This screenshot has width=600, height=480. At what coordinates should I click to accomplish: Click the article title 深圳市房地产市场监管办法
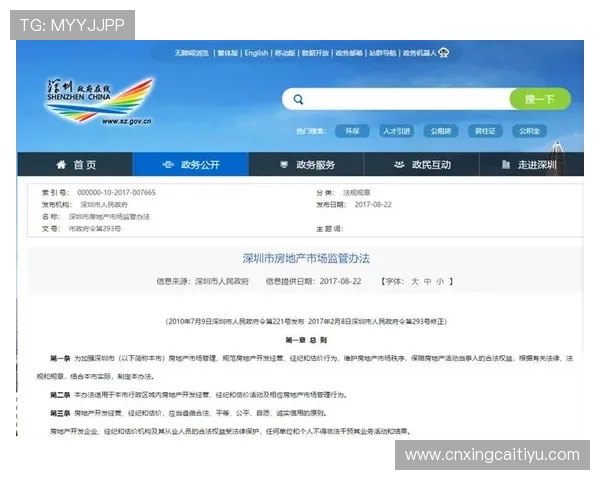point(306,258)
